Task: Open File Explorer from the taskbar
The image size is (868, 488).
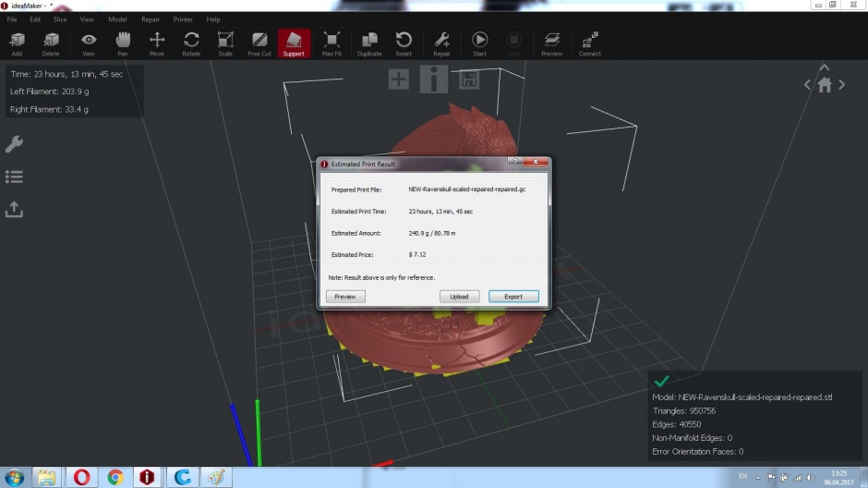Action: (46, 478)
